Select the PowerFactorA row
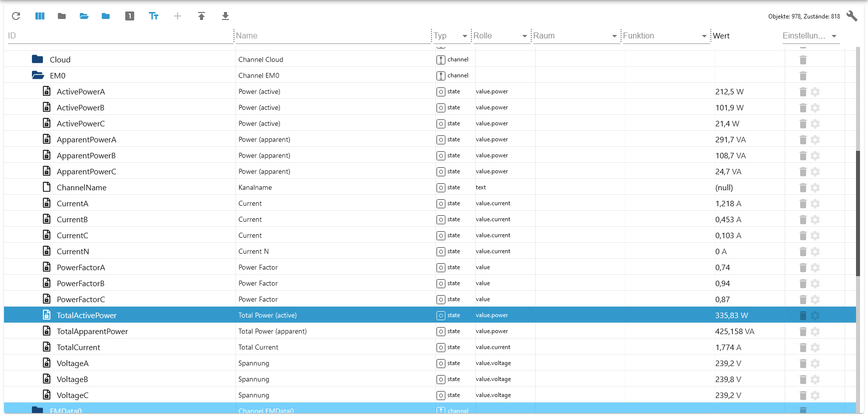868x417 pixels. click(430, 268)
